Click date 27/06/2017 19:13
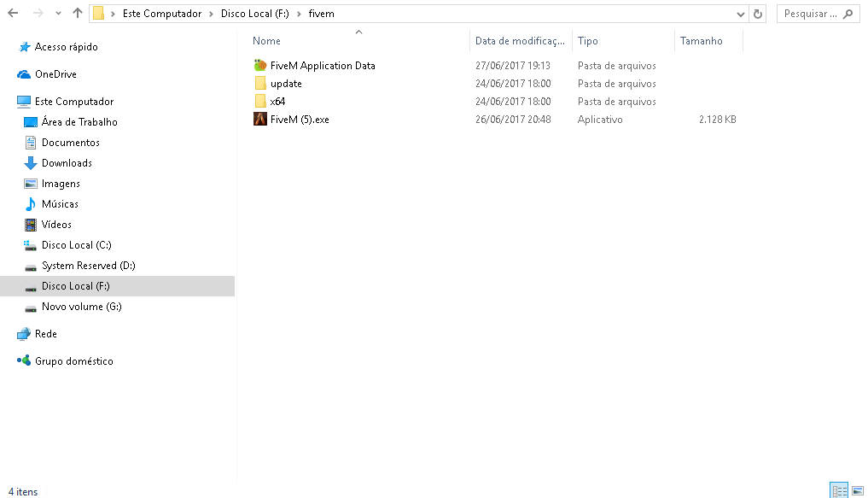Screen dimensions: 868x498 point(513,66)
